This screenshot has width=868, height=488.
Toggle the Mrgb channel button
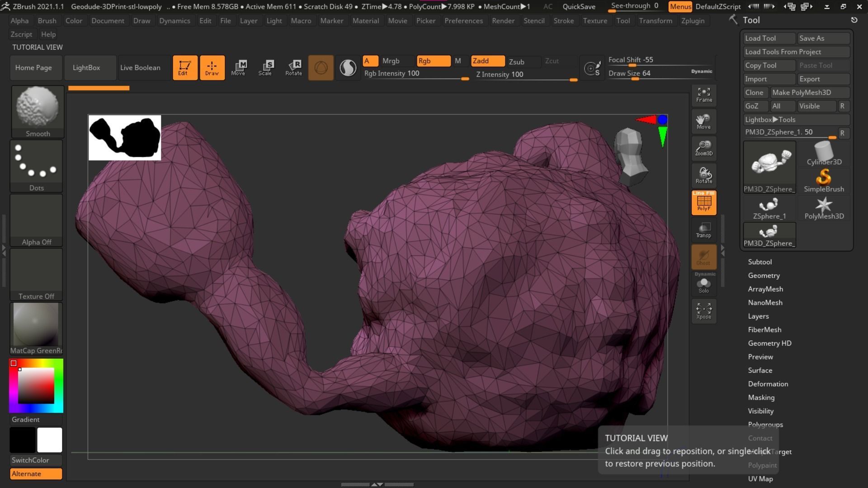click(x=397, y=61)
